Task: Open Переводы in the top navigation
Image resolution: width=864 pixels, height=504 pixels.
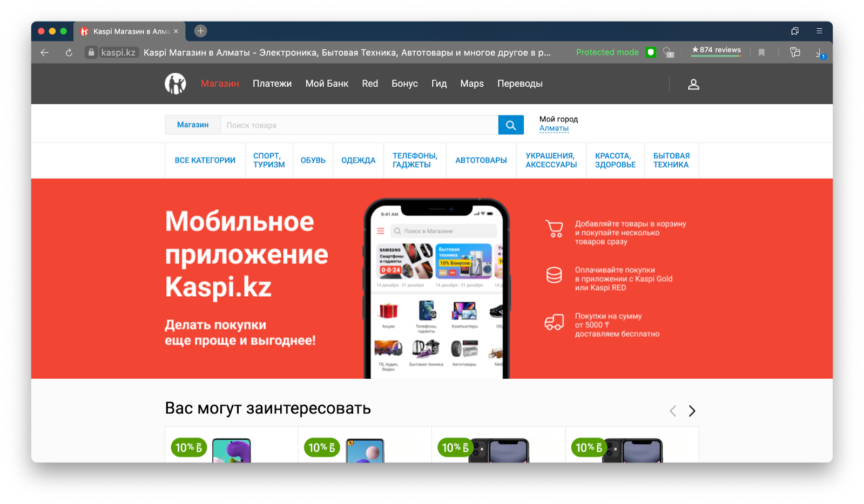Action: [520, 84]
